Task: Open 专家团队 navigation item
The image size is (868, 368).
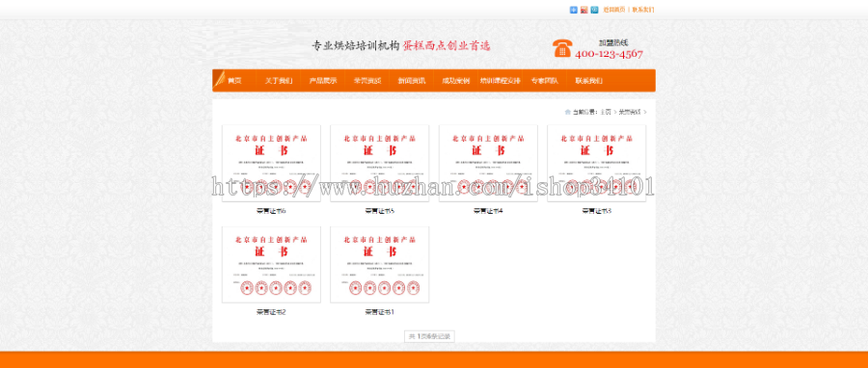Action: coord(544,81)
